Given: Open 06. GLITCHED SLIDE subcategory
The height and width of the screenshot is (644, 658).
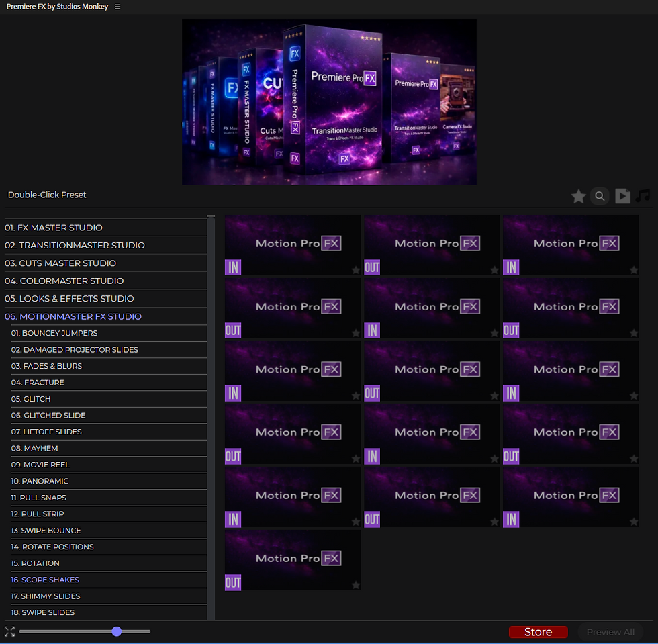Looking at the screenshot, I should point(109,415).
